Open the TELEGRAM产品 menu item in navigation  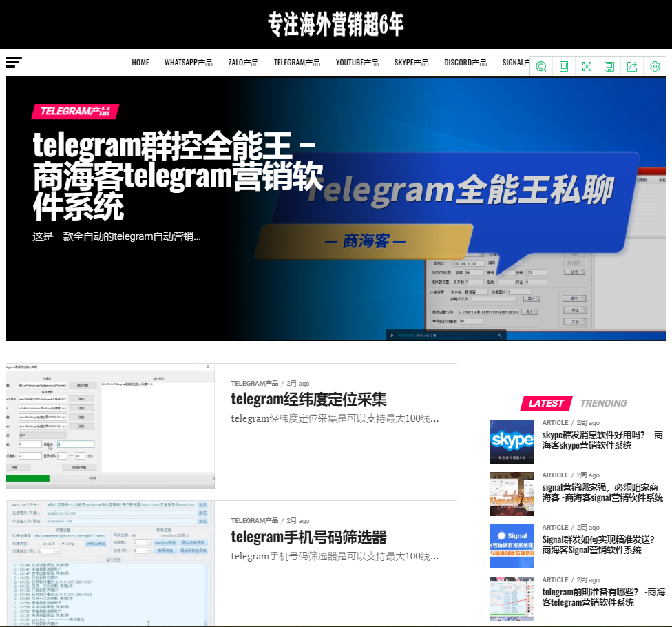pos(297,63)
